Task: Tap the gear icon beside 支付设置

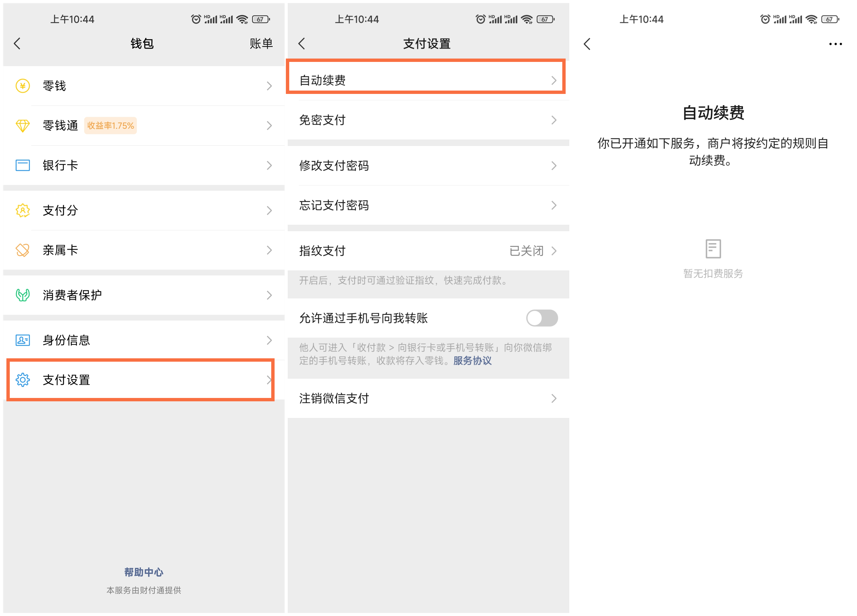Action: coord(23,380)
